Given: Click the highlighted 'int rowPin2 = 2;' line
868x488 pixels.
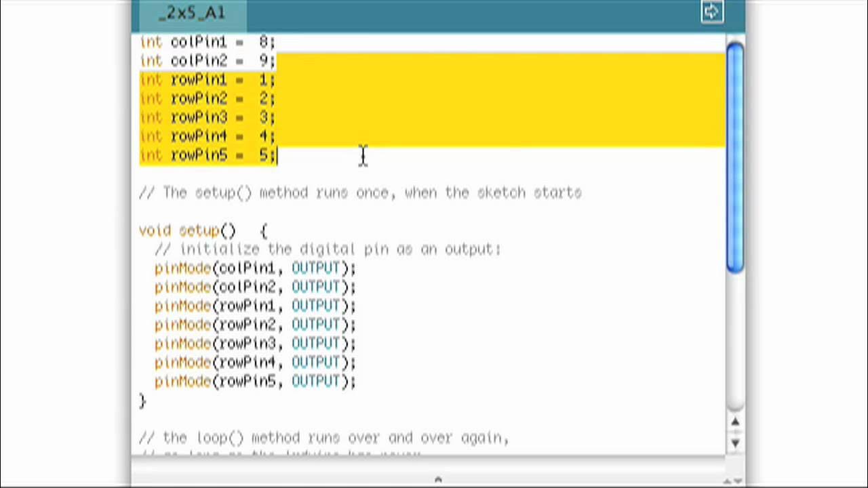Looking at the screenshot, I should (207, 99).
